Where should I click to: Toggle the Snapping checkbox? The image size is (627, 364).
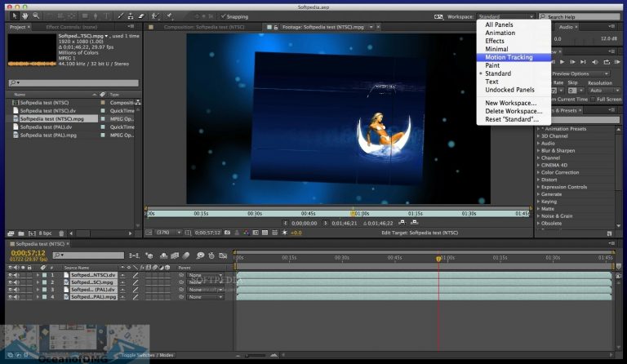(x=223, y=16)
